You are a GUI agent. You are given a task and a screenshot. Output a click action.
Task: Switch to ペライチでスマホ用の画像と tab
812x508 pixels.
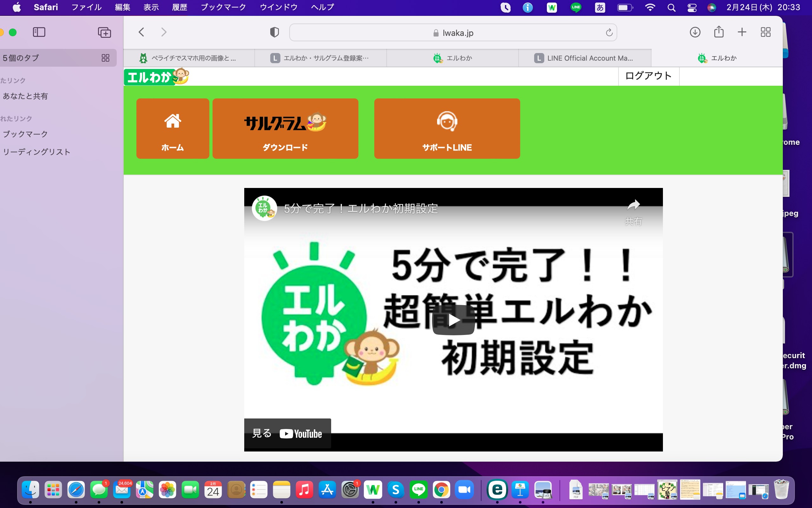pyautogui.click(x=189, y=58)
